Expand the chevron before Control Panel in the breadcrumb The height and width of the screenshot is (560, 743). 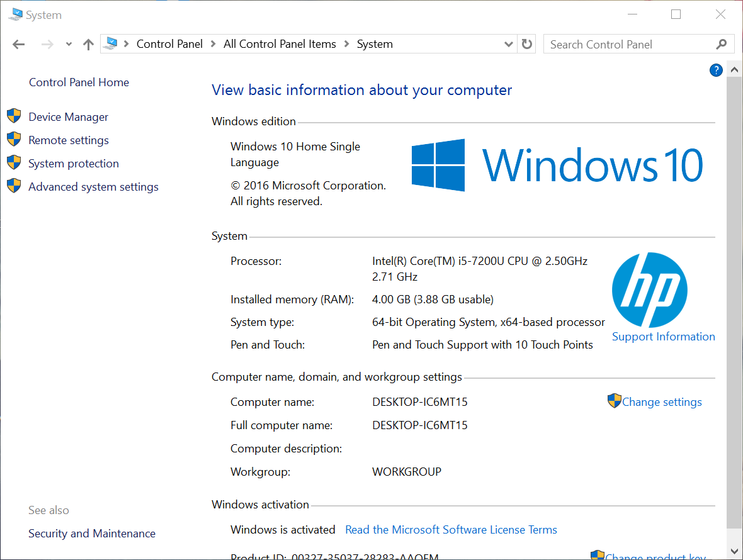pyautogui.click(x=126, y=44)
